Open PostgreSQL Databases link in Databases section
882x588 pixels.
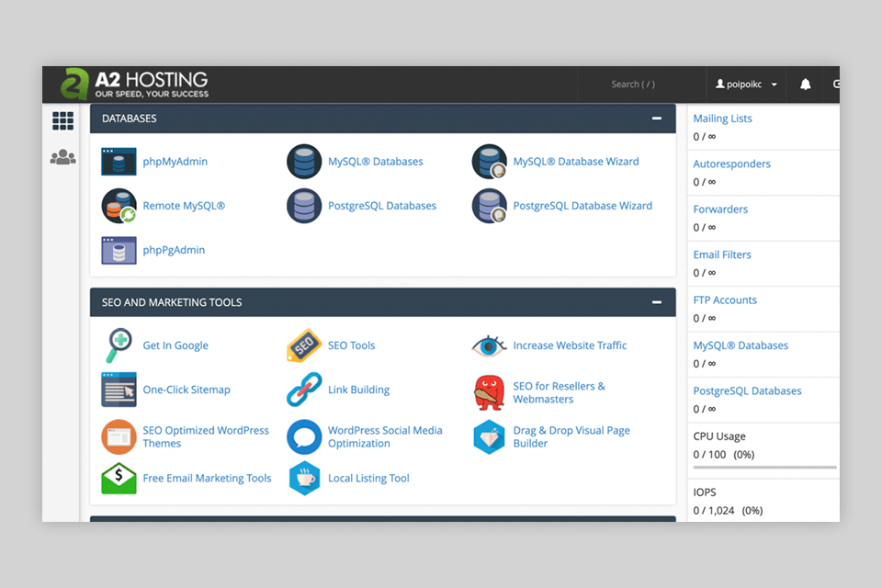click(x=382, y=206)
